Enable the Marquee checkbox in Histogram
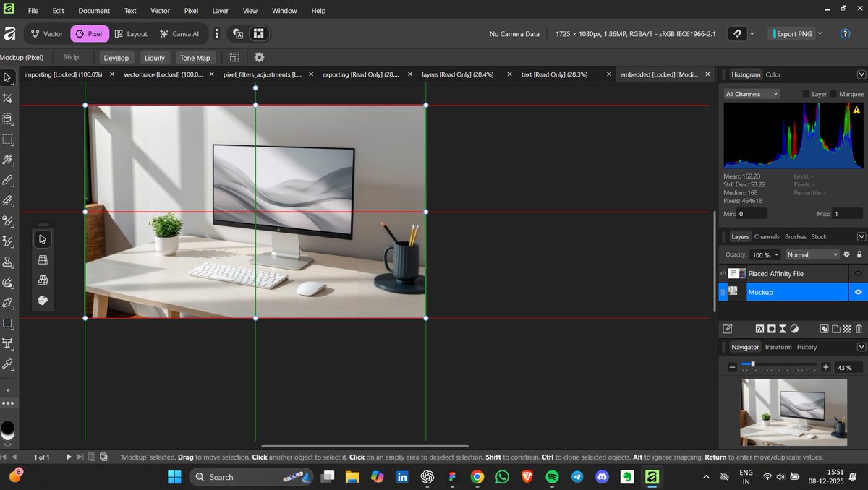868x490 pixels. click(x=833, y=94)
